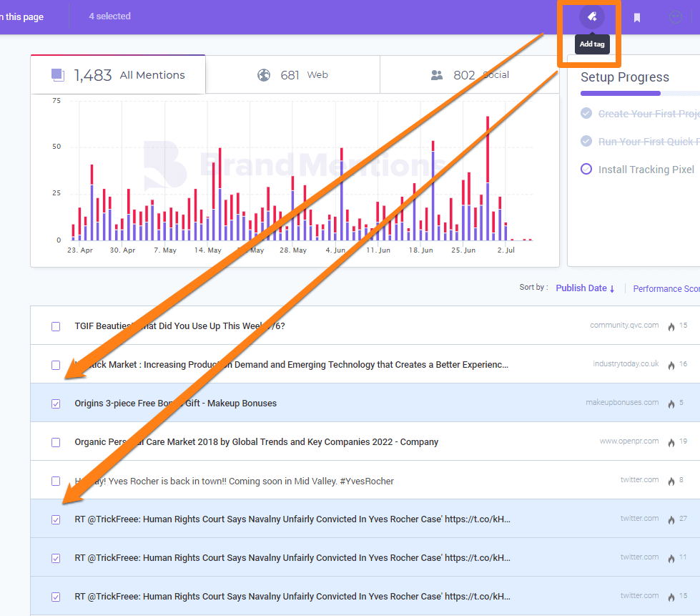Click the makeupbonuses.com source
Viewport: 700px width, 616px height.
click(622, 403)
